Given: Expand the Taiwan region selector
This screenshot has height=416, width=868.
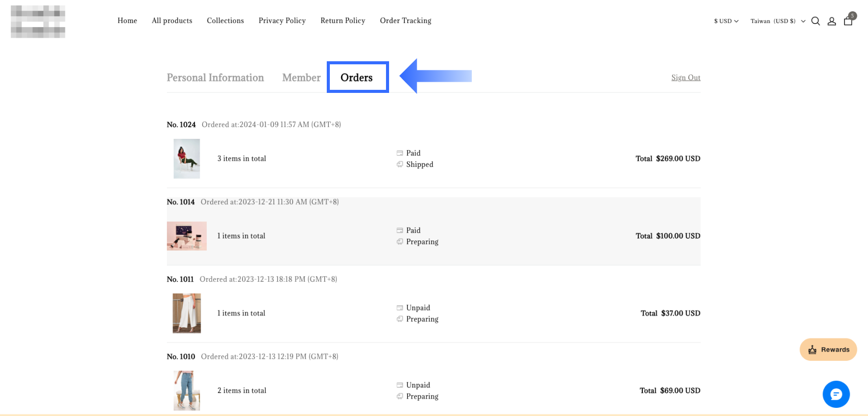Looking at the screenshot, I should (x=778, y=21).
